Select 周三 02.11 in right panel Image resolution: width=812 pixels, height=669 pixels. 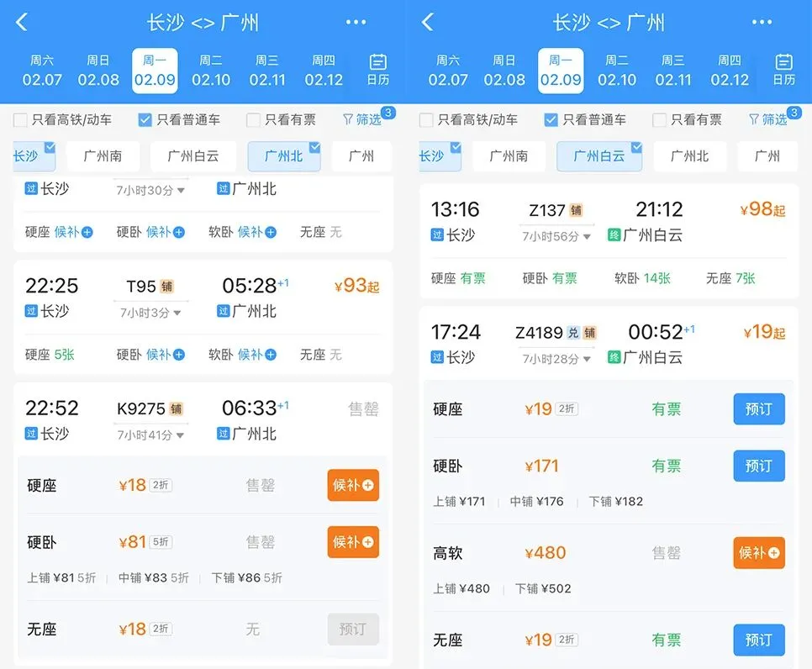[673, 71]
